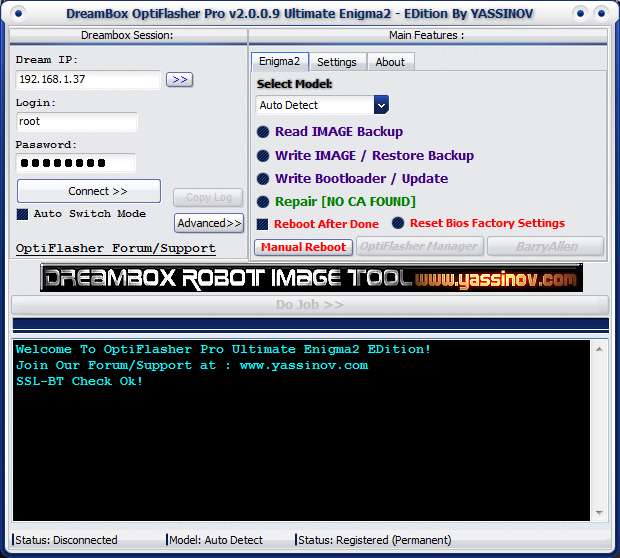Viewport: 620px width, 558px height.
Task: Click the Manual Reboot button
Action: pos(303,247)
